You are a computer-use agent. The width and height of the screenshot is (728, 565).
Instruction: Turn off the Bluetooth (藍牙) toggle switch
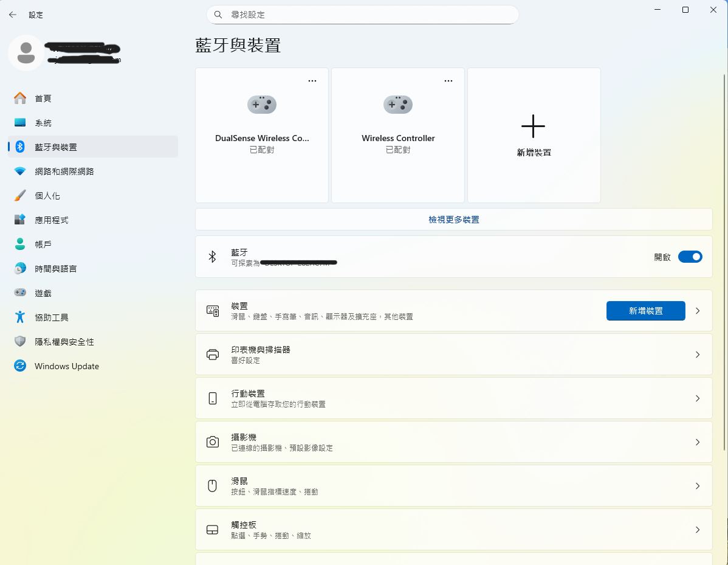[x=690, y=257]
